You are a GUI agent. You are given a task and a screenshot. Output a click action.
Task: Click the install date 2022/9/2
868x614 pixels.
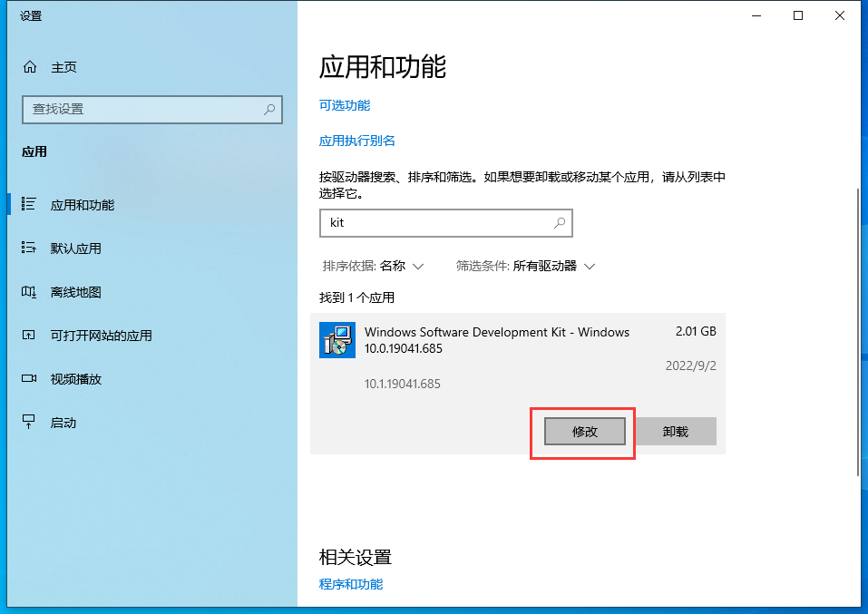coord(690,366)
